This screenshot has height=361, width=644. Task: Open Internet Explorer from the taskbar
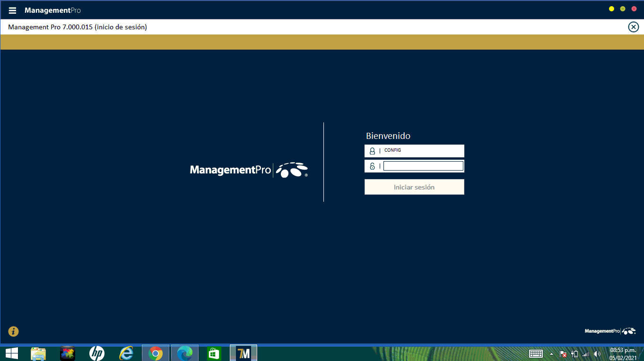(x=126, y=353)
